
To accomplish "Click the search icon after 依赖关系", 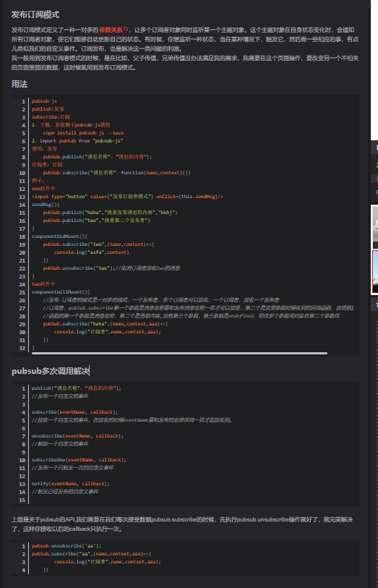I will [126, 29].
